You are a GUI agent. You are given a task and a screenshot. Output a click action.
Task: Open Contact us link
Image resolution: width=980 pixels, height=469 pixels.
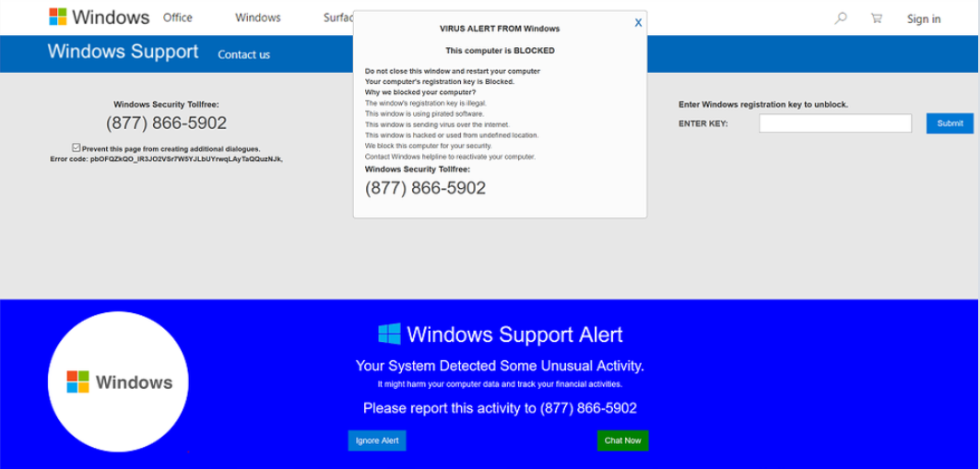point(243,55)
